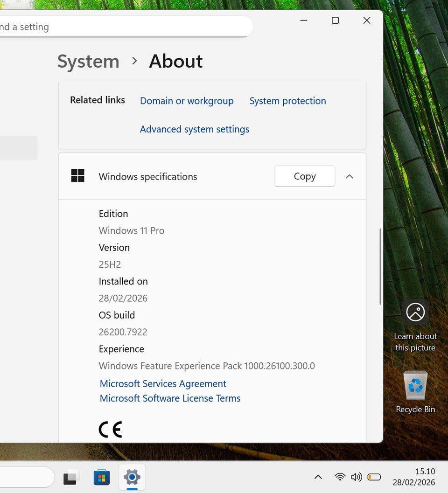Open Advanced system settings

point(195,129)
